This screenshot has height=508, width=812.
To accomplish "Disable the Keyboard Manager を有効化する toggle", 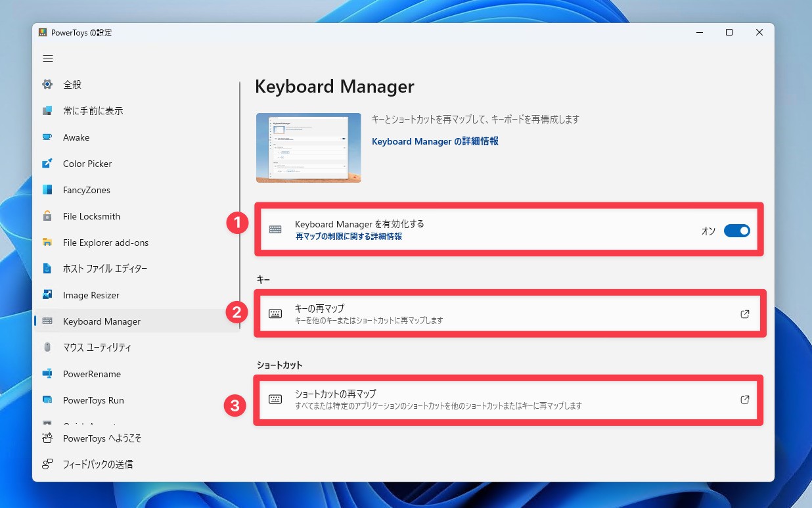I will tap(737, 231).
